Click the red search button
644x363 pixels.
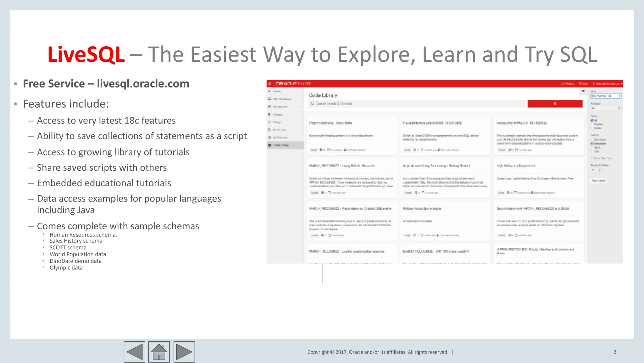pyautogui.click(x=555, y=104)
